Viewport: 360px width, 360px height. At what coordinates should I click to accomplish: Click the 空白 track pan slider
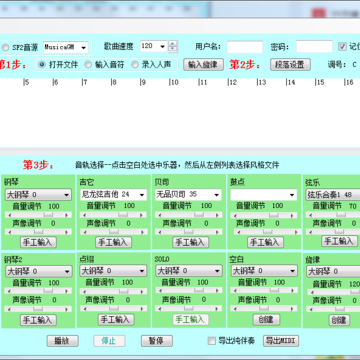[x=264, y=308]
